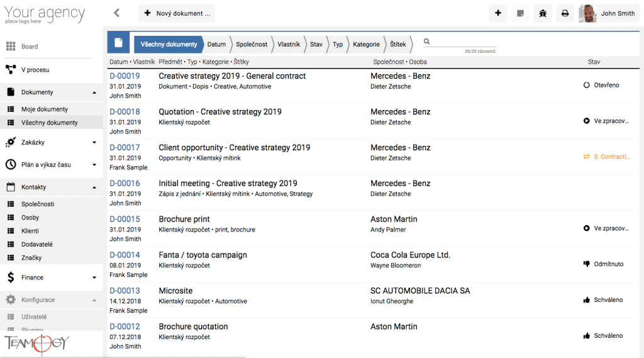Click the Nový dokument button
This screenshot has height=358, width=644.
tap(177, 13)
